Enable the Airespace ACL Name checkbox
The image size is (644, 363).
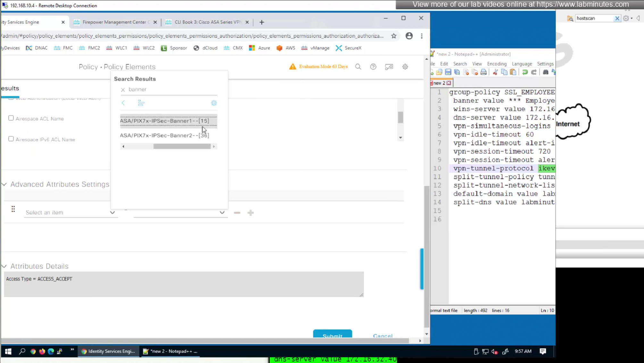pos(11,118)
